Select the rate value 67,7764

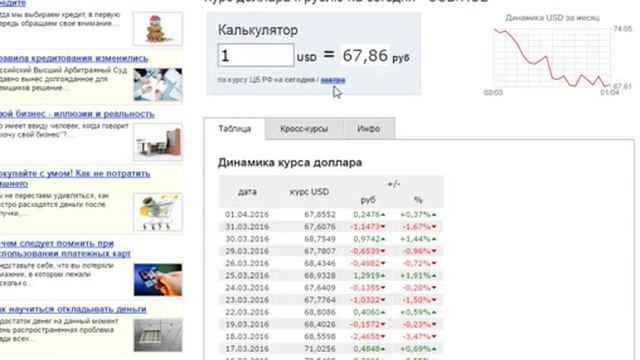pyautogui.click(x=320, y=300)
